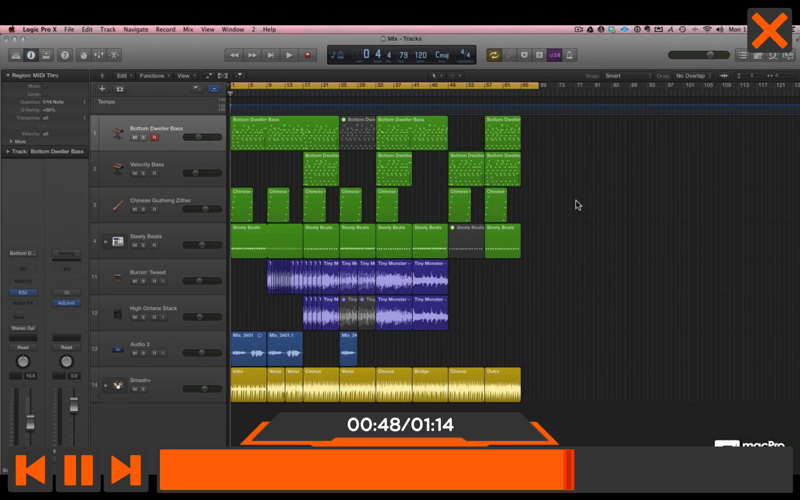Collapse the Region: MIDI Thru section

coord(8,75)
